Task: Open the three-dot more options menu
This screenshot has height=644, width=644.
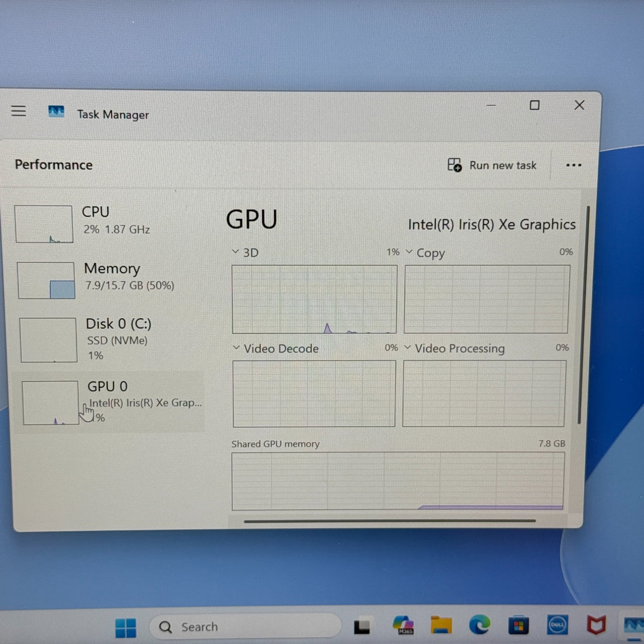Action: click(574, 165)
